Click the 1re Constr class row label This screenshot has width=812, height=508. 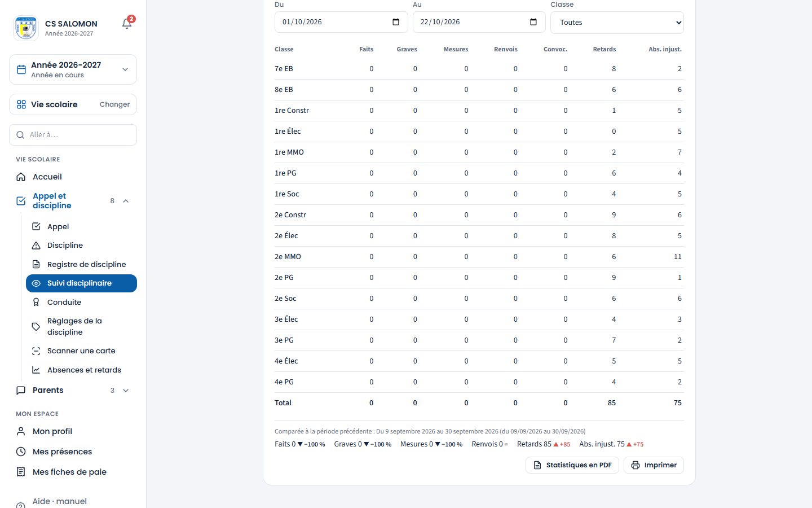pyautogui.click(x=292, y=111)
